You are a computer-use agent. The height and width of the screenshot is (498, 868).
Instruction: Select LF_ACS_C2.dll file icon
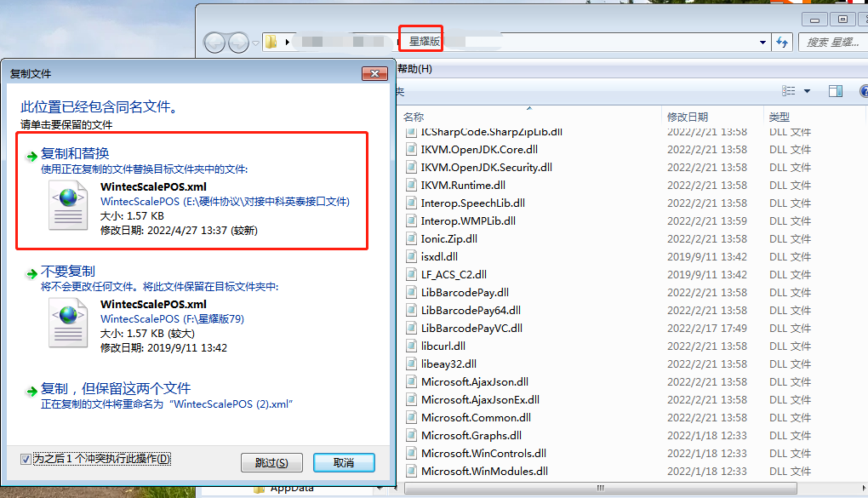(x=411, y=275)
